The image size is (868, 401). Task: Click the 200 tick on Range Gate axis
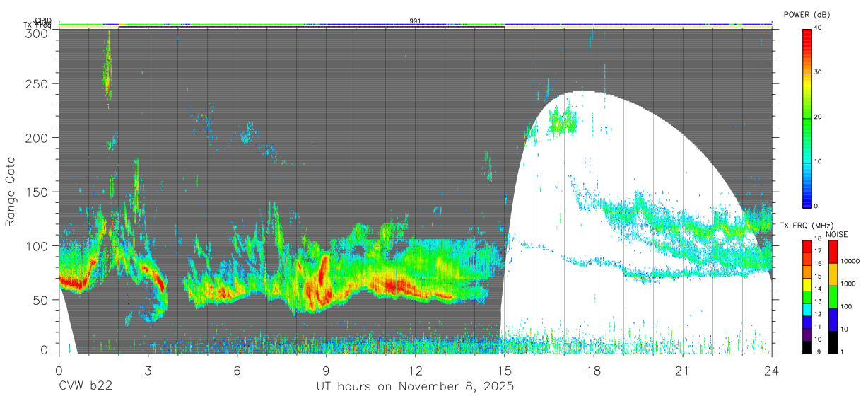37,138
